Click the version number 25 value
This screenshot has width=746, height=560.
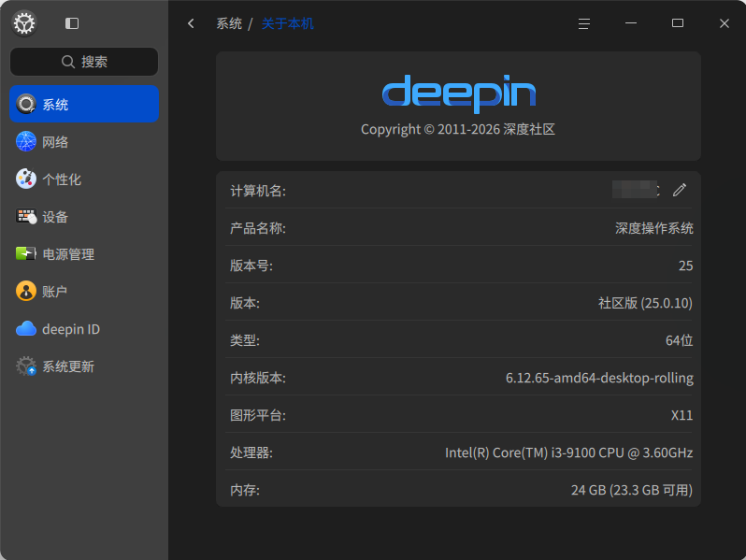pos(685,266)
